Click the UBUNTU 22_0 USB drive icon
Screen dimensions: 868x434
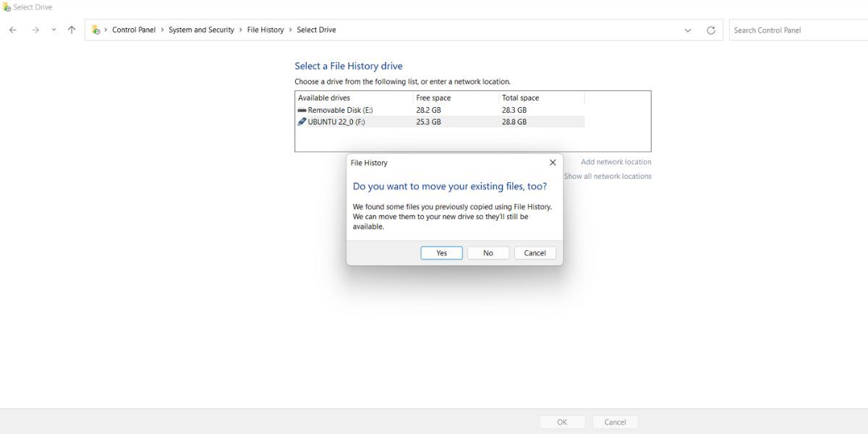click(302, 122)
